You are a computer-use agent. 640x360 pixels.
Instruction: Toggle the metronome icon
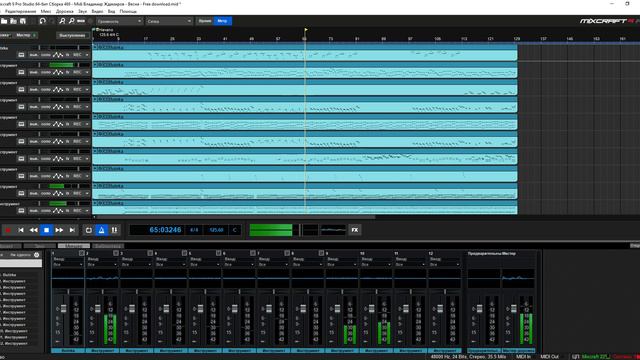[101, 230]
